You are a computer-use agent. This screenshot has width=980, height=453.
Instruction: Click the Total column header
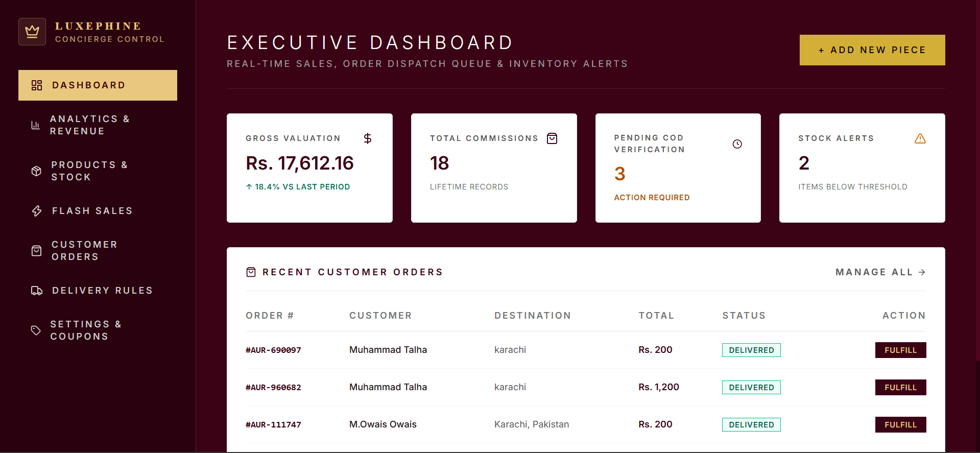(x=656, y=316)
